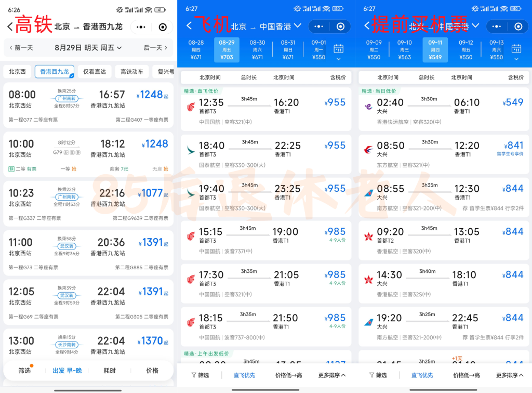The height and width of the screenshot is (393, 532).
Task: Open 更多排序 in 09-11 flight panel
Action: pyautogui.click(x=510, y=375)
